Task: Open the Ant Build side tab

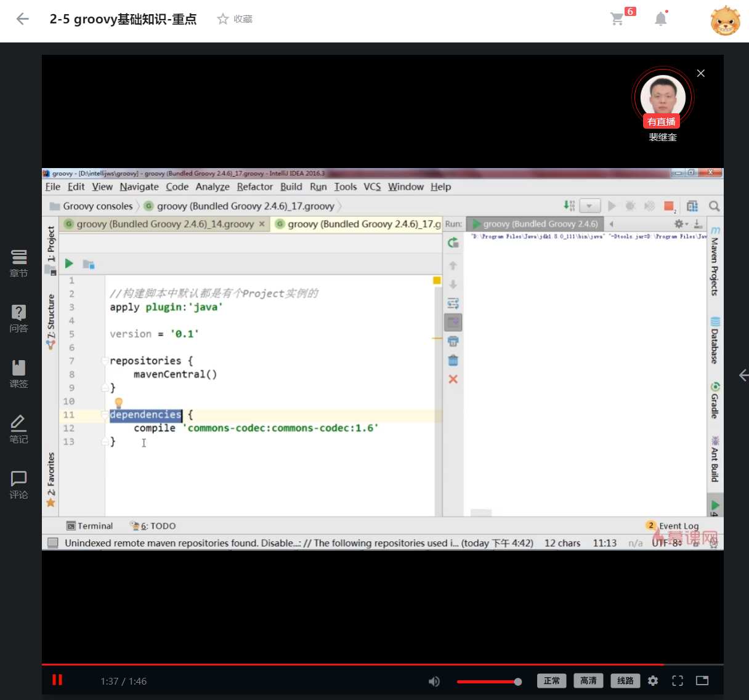Action: pos(715,459)
